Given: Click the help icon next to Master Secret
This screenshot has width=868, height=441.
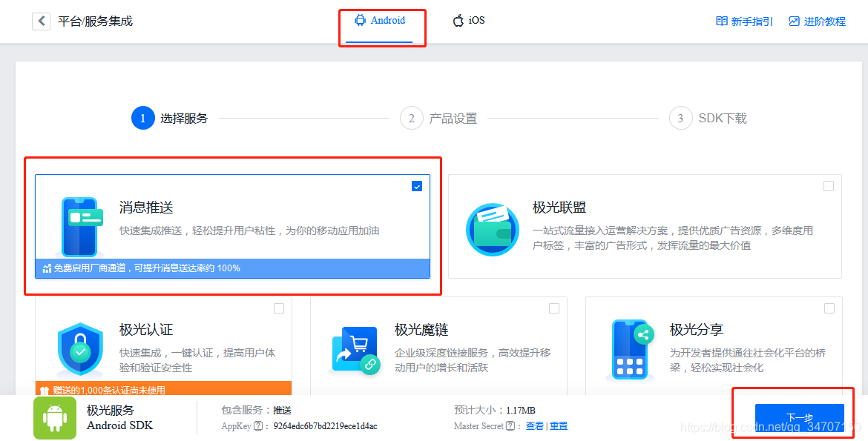Looking at the screenshot, I should 510,426.
